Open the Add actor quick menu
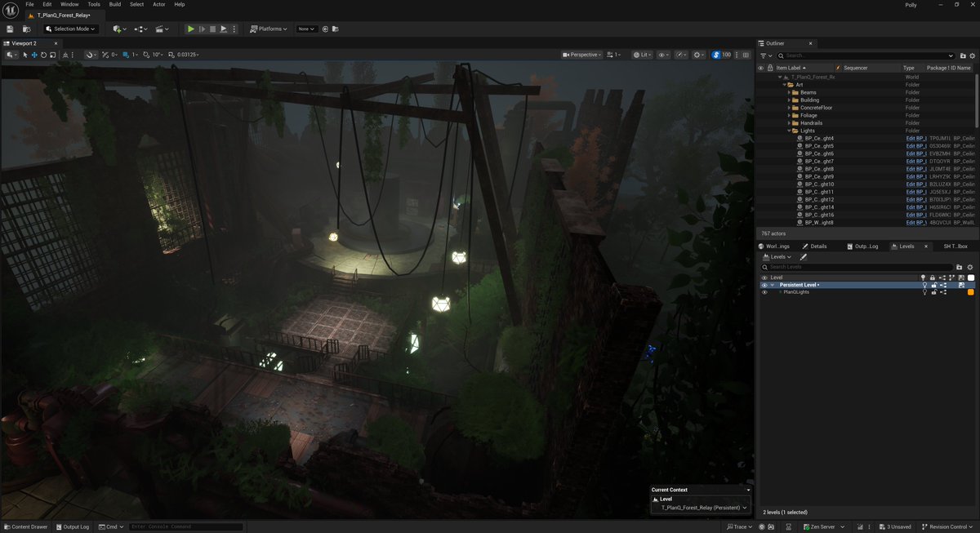Viewport: 980px width, 533px height. coord(119,29)
